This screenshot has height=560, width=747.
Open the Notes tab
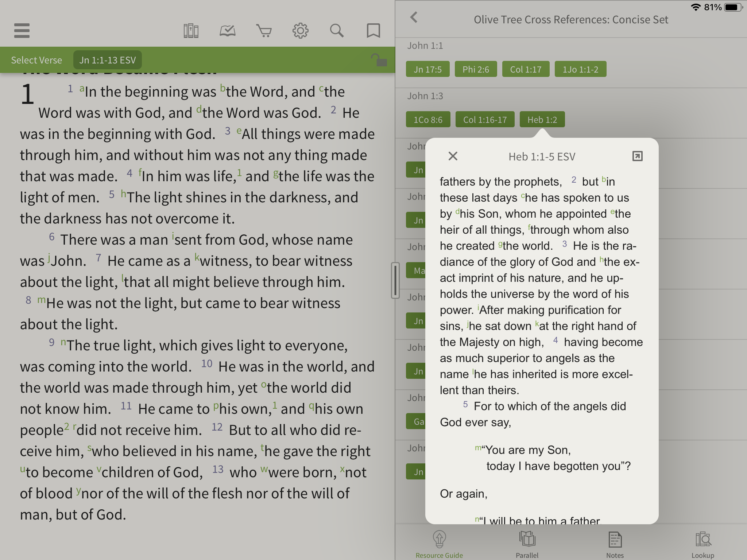click(615, 545)
